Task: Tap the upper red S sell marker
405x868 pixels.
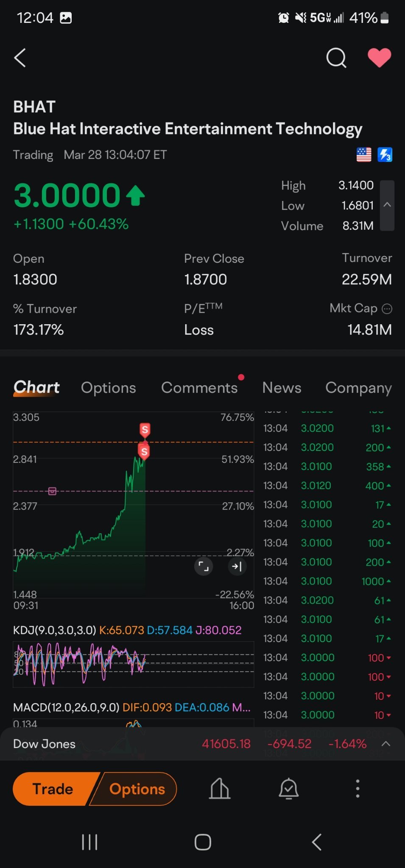Action: coord(145,430)
